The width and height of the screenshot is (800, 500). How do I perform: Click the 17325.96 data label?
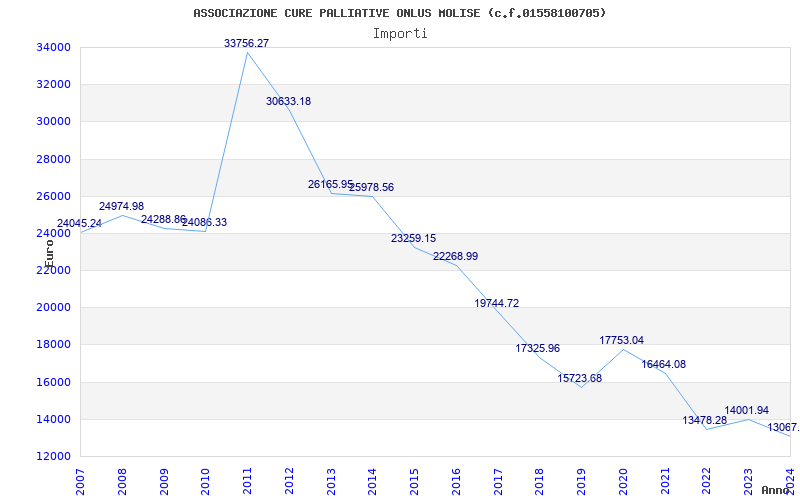tap(538, 349)
